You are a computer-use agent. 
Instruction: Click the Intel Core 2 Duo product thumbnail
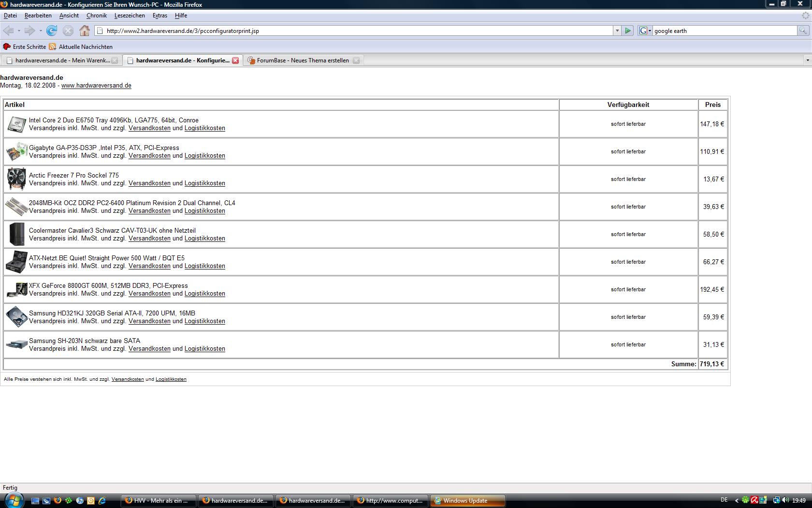point(16,124)
